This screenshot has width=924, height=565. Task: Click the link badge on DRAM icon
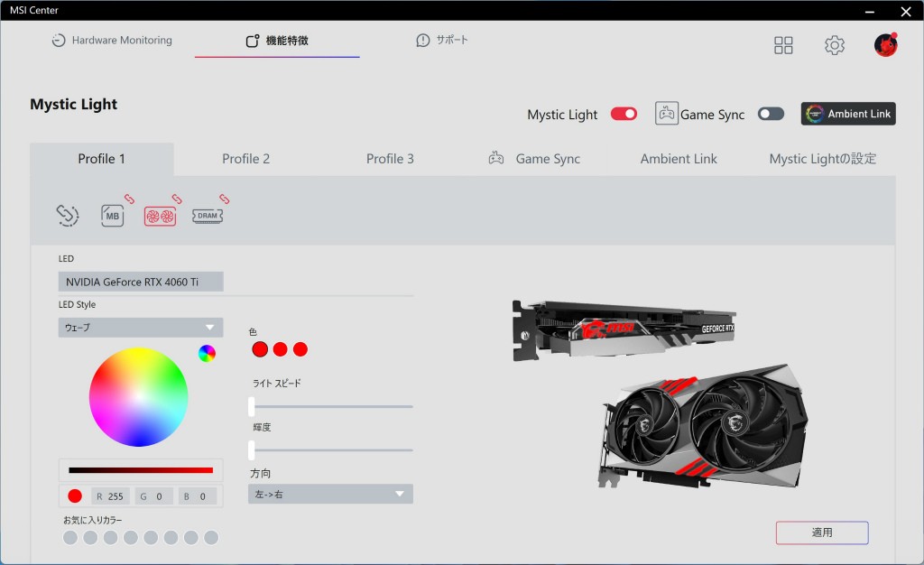coord(225,199)
